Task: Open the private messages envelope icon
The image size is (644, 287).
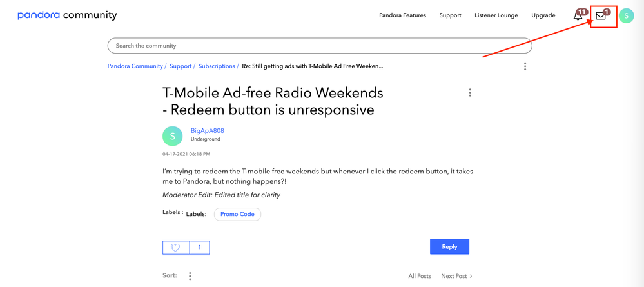Action: click(x=601, y=16)
